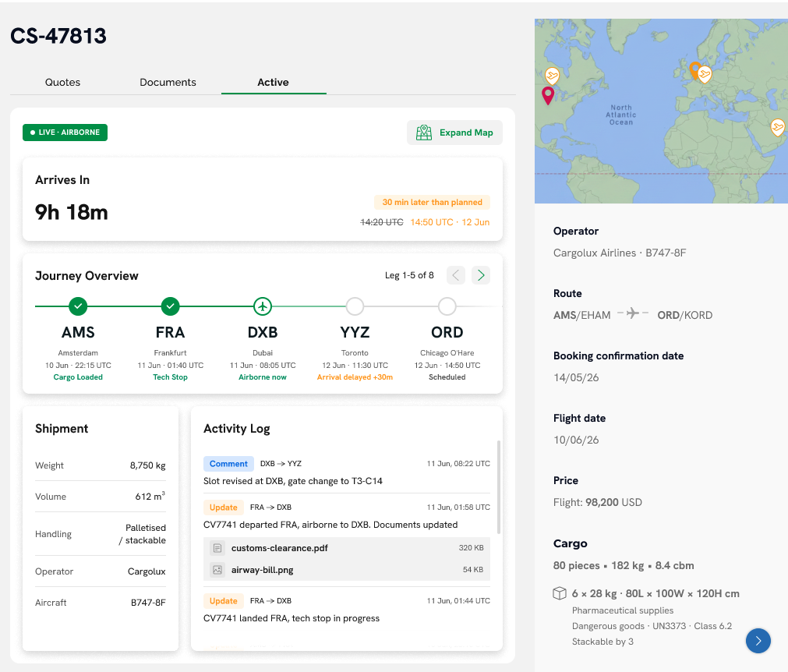Viewport: 788px width, 672px height.
Task: Click the image file icon for airway-bill
Action: pos(217,570)
